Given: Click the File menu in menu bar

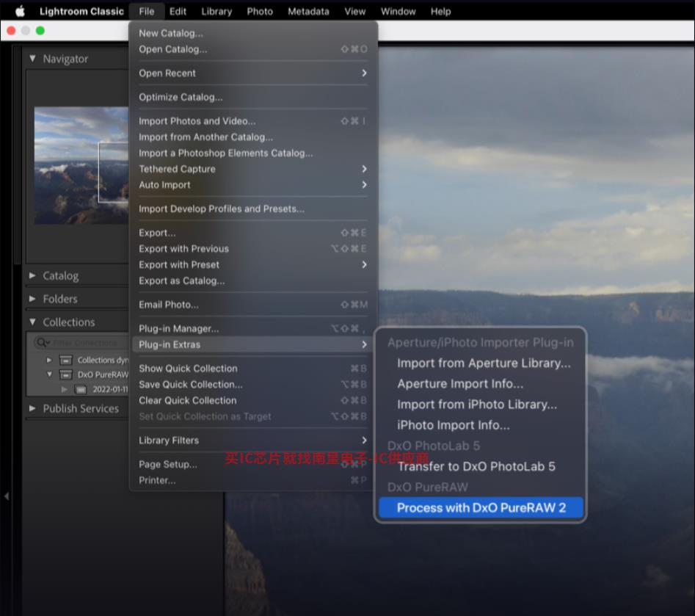Looking at the screenshot, I should 146,12.
